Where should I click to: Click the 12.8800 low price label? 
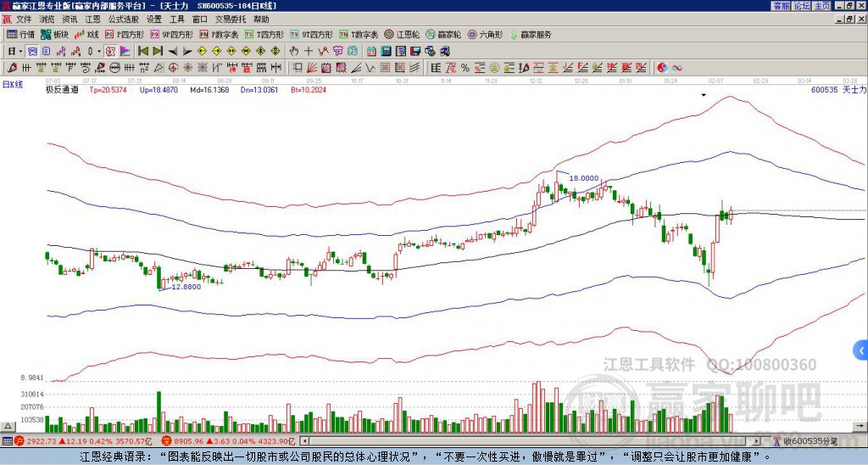click(x=186, y=287)
